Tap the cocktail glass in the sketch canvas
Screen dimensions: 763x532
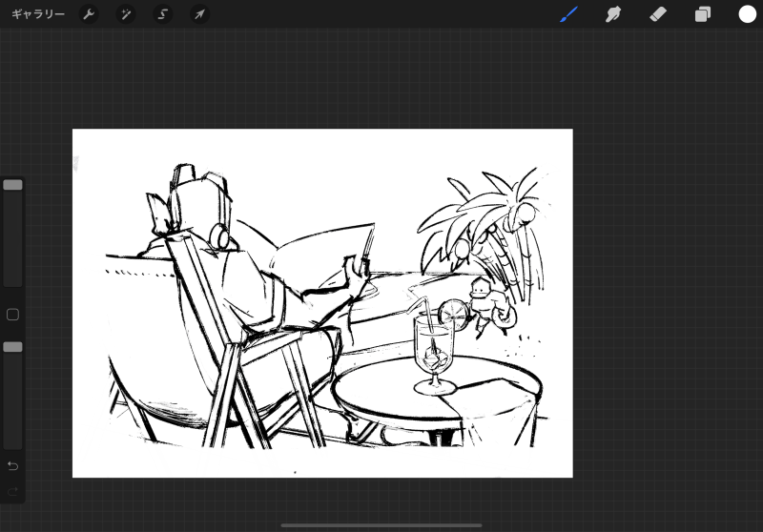(434, 353)
